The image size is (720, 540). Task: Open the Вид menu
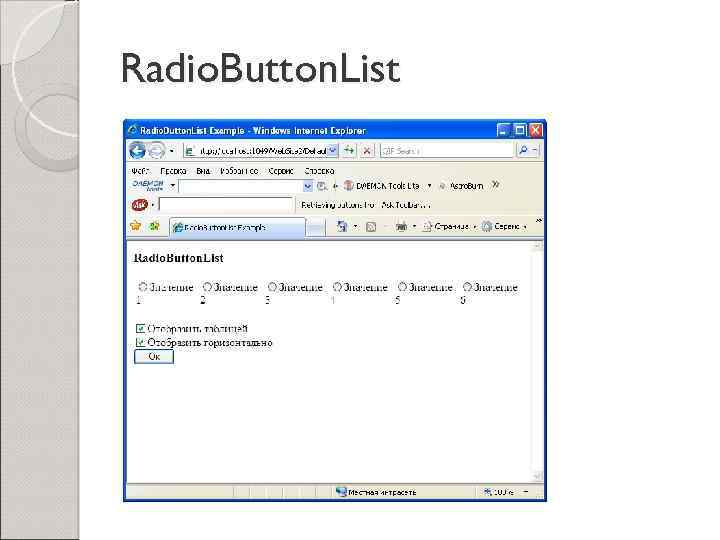click(x=203, y=171)
